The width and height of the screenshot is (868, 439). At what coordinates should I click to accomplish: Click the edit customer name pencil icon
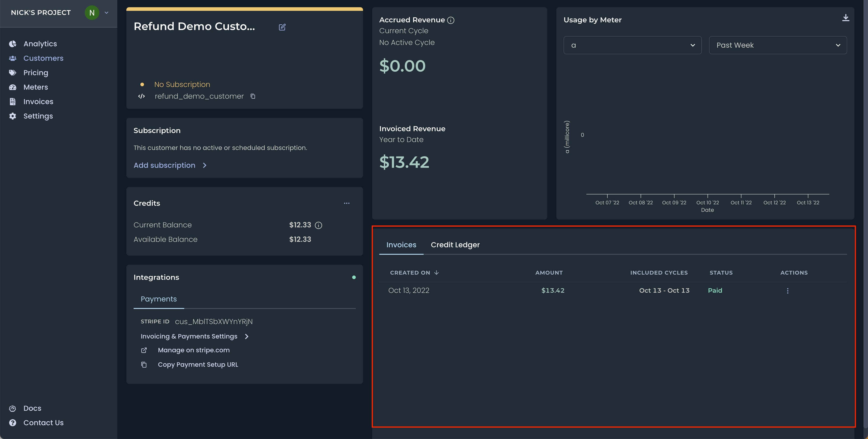pyautogui.click(x=282, y=27)
